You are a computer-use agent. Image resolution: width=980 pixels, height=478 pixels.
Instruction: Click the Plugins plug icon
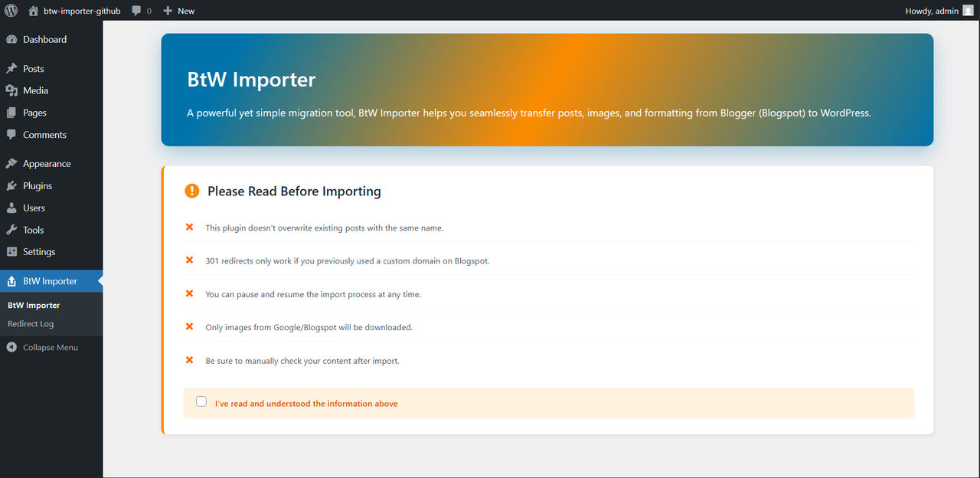[x=11, y=185]
